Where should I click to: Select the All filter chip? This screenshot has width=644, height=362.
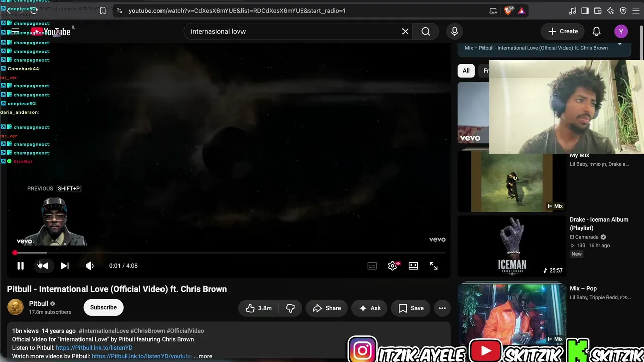[466, 71]
